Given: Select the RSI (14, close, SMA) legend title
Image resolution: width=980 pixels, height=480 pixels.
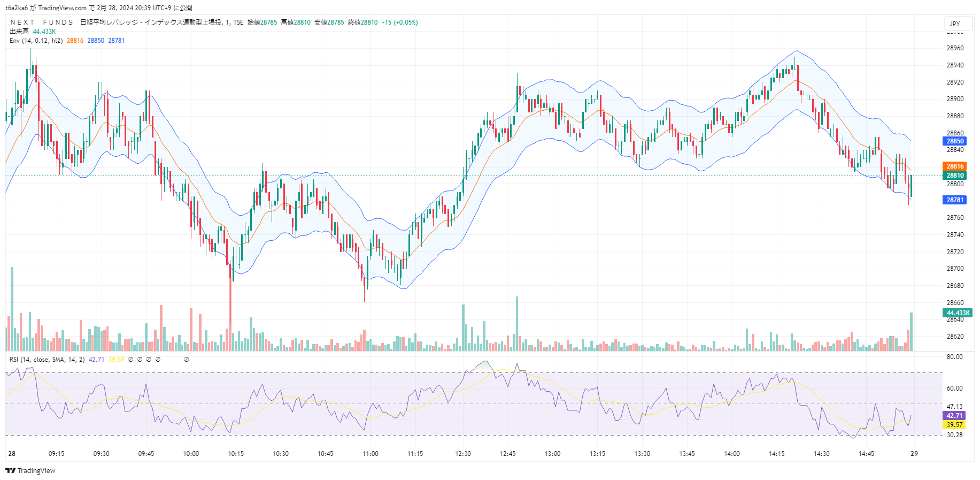Looking at the screenshot, I should point(47,360).
